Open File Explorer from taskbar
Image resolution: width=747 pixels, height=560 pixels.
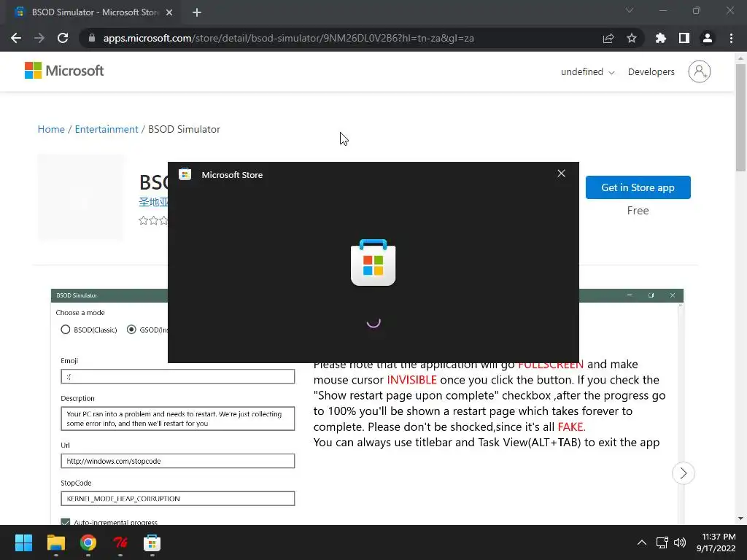pos(55,542)
